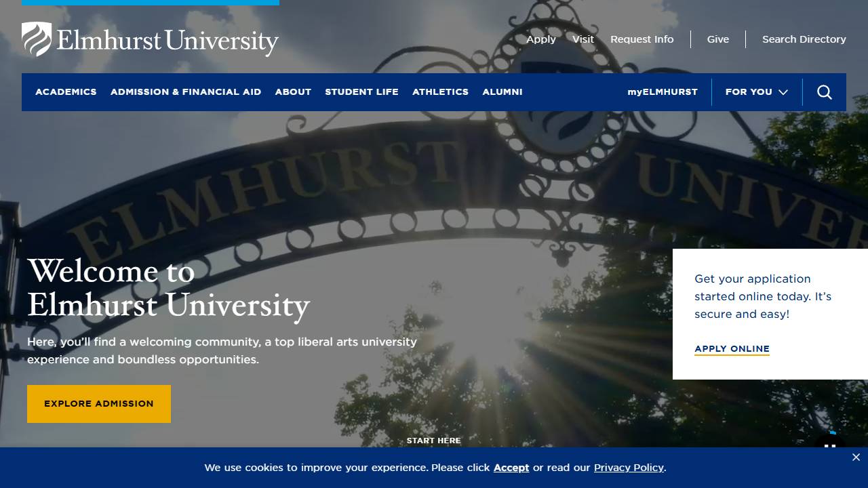Go to the Athletics section
The height and width of the screenshot is (488, 868).
(440, 92)
